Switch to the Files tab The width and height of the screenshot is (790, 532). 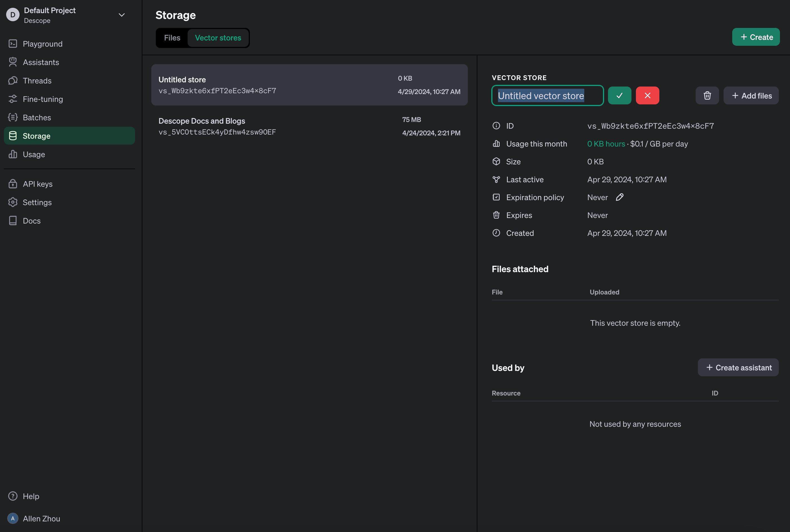pyautogui.click(x=172, y=38)
